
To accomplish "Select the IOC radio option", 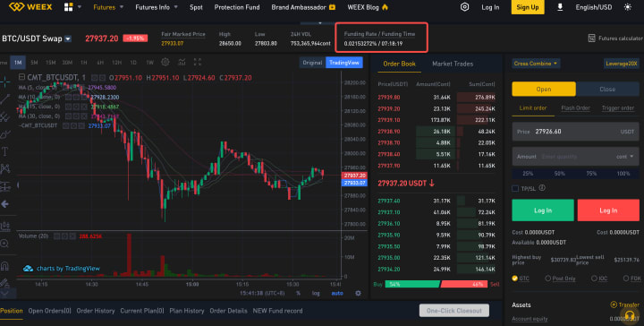I will 594,279.
